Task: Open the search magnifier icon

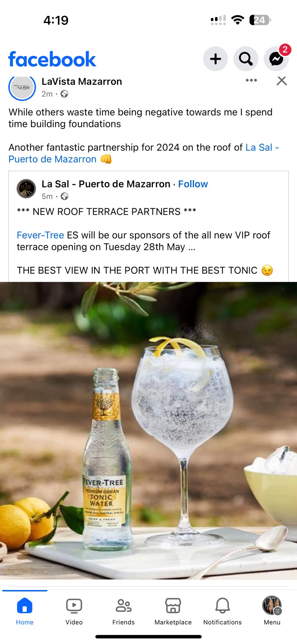Action: [x=246, y=59]
